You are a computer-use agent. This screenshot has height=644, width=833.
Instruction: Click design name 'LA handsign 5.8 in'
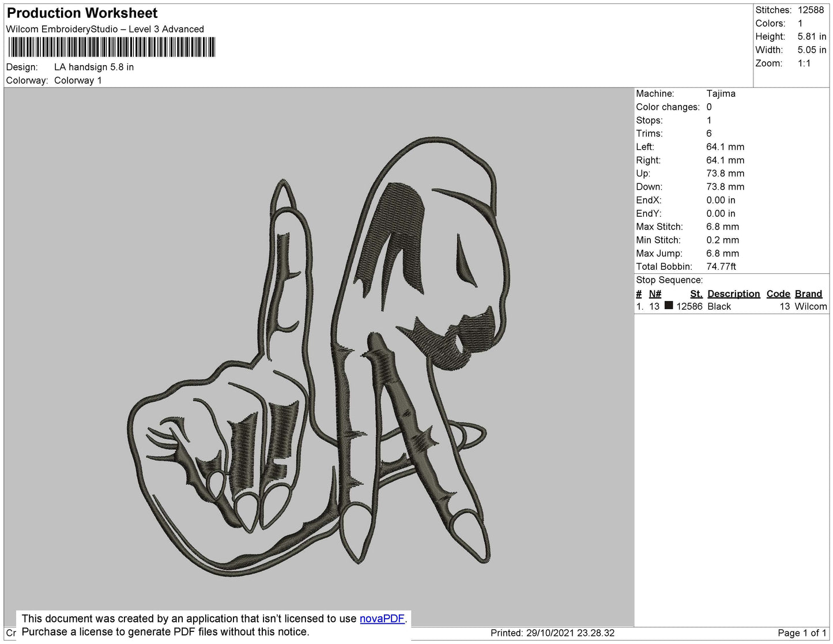(x=94, y=67)
